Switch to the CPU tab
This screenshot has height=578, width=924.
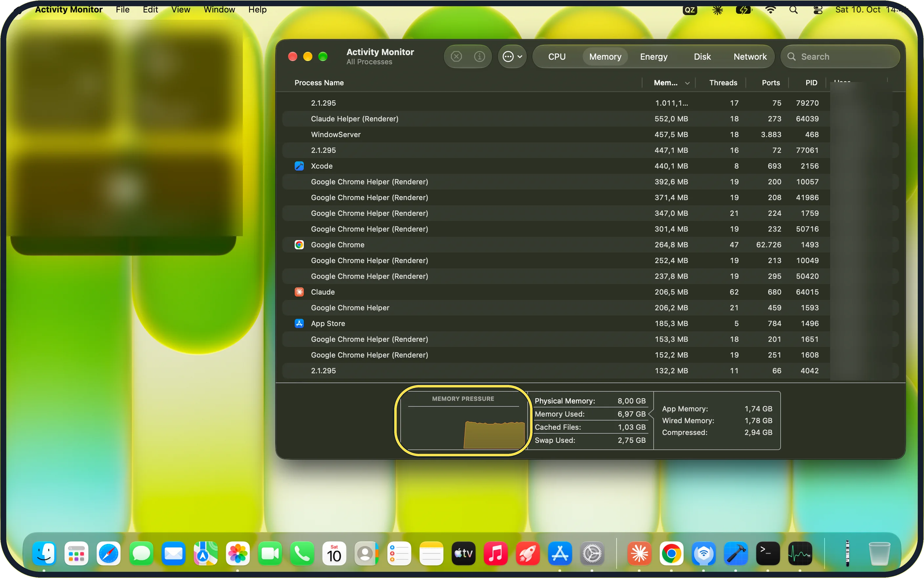click(556, 56)
